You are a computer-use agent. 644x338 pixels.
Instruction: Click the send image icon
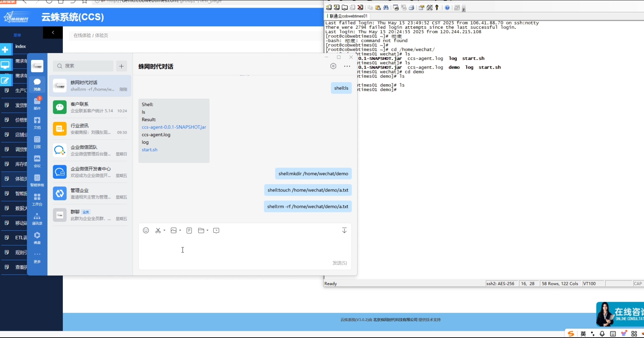tap(174, 230)
